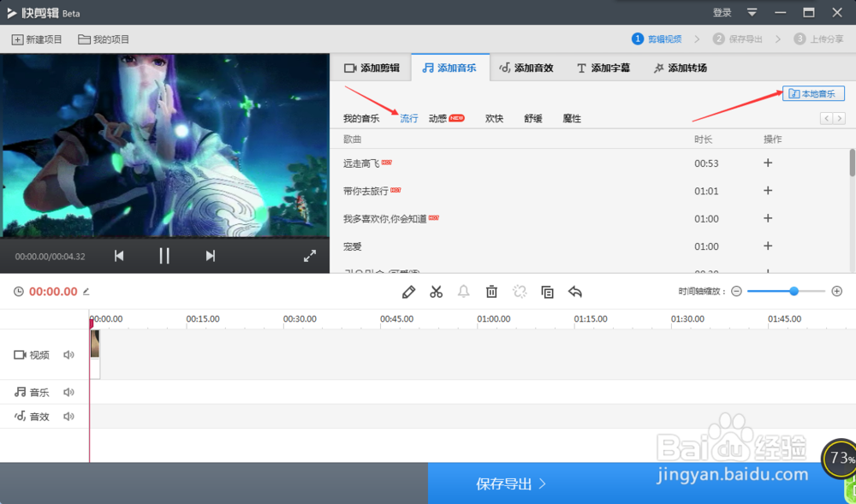The height and width of the screenshot is (504, 856).
Task: Click timeline ruler at 01:00.00
Action: point(494,318)
